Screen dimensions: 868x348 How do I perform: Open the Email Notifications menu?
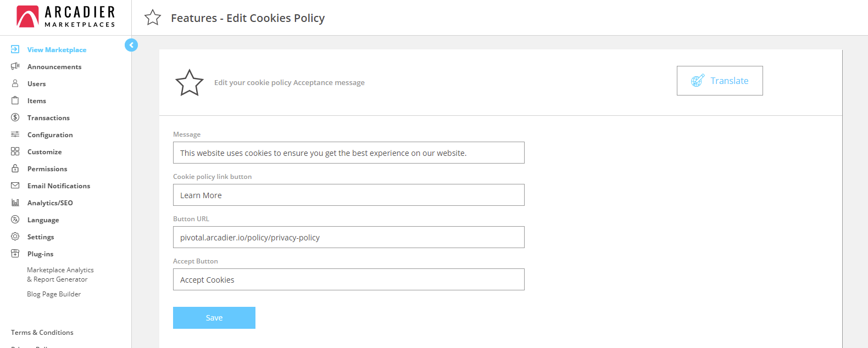(x=59, y=186)
